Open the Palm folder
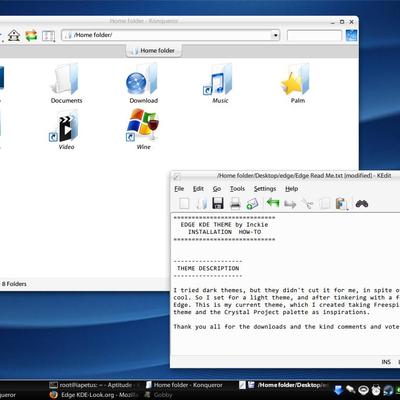 [x=297, y=84]
